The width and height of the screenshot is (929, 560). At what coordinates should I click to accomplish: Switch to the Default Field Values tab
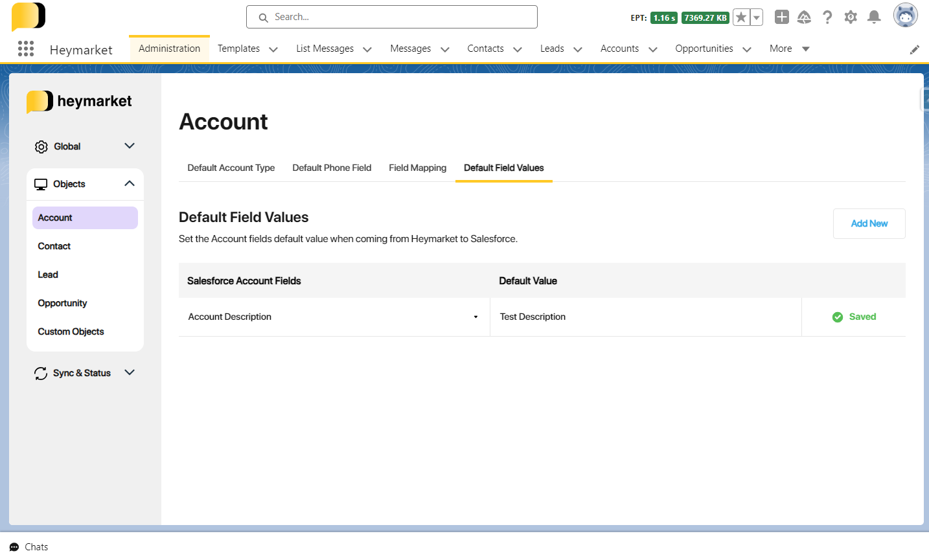pyautogui.click(x=504, y=168)
